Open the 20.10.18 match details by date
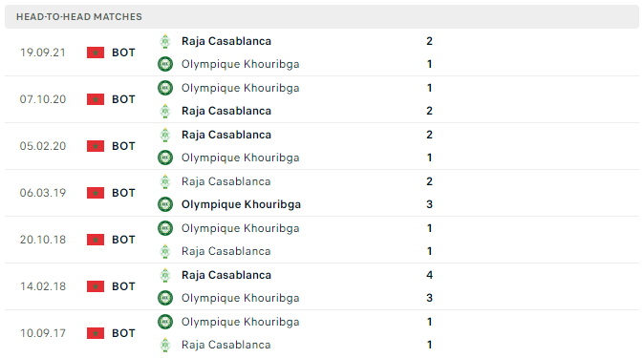This screenshot has width=644, height=358. point(43,240)
